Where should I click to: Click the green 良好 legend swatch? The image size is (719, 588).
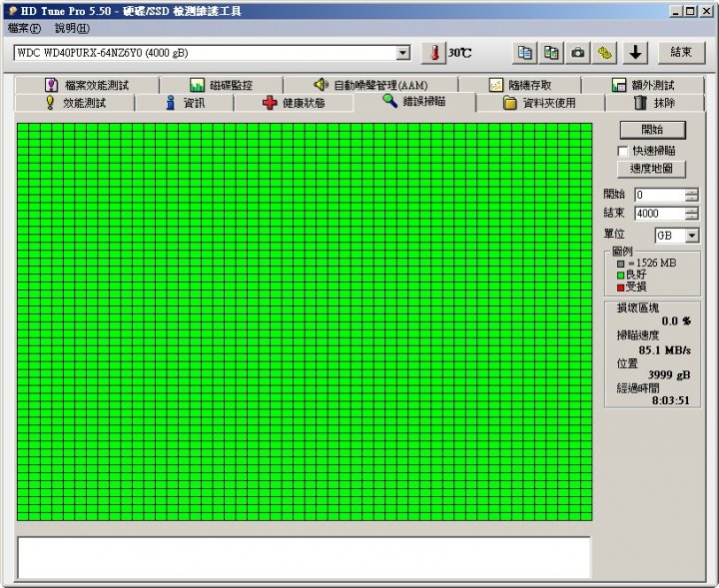(x=620, y=276)
